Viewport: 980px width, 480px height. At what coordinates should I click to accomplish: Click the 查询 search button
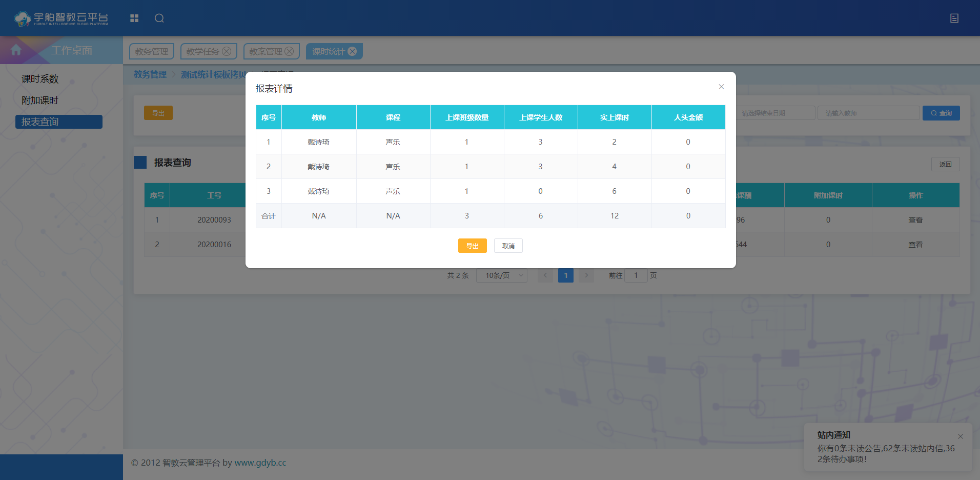tap(941, 113)
